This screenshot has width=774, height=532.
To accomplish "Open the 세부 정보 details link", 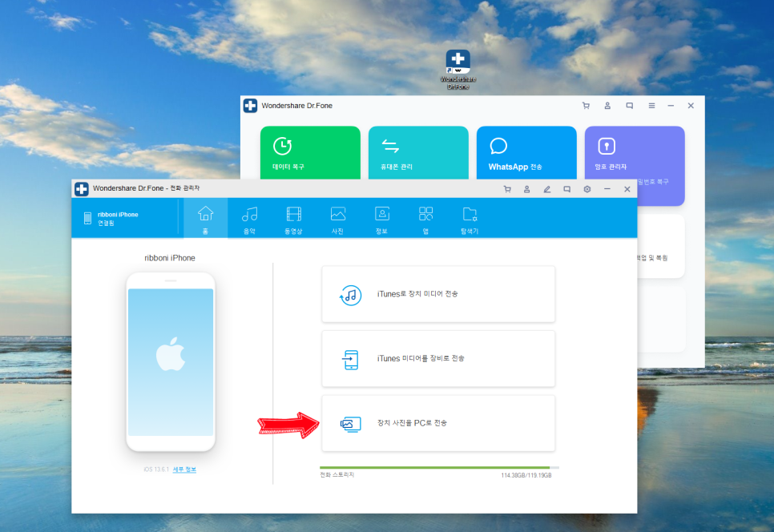I will [x=184, y=470].
